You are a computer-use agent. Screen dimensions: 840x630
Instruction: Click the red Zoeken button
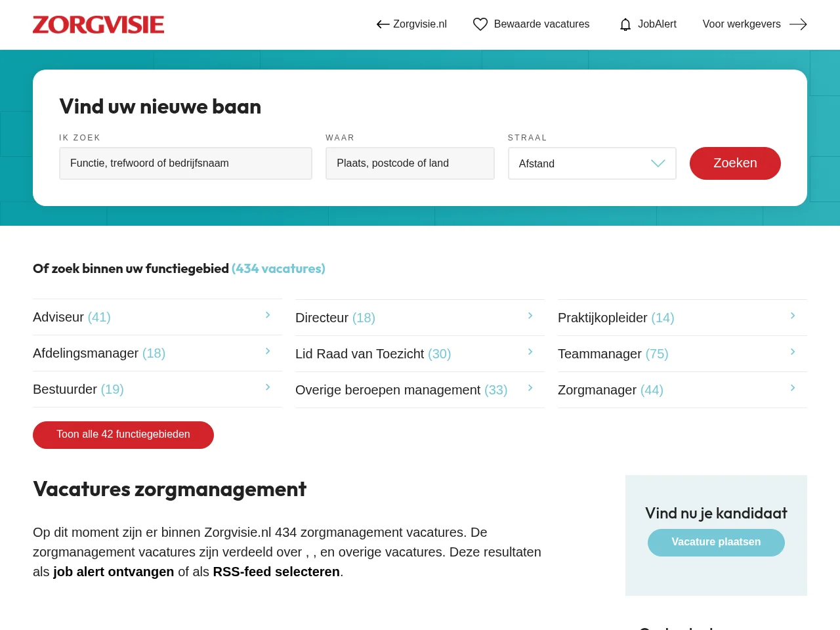click(735, 163)
